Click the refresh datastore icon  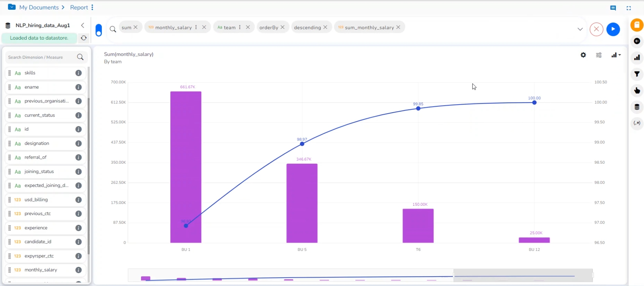[x=84, y=38]
